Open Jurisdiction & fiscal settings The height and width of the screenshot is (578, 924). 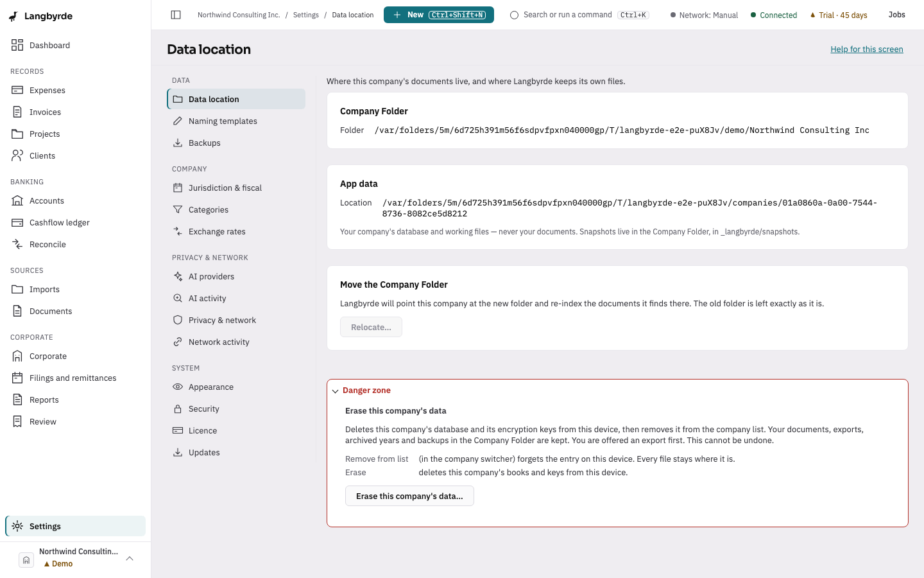tap(236, 188)
